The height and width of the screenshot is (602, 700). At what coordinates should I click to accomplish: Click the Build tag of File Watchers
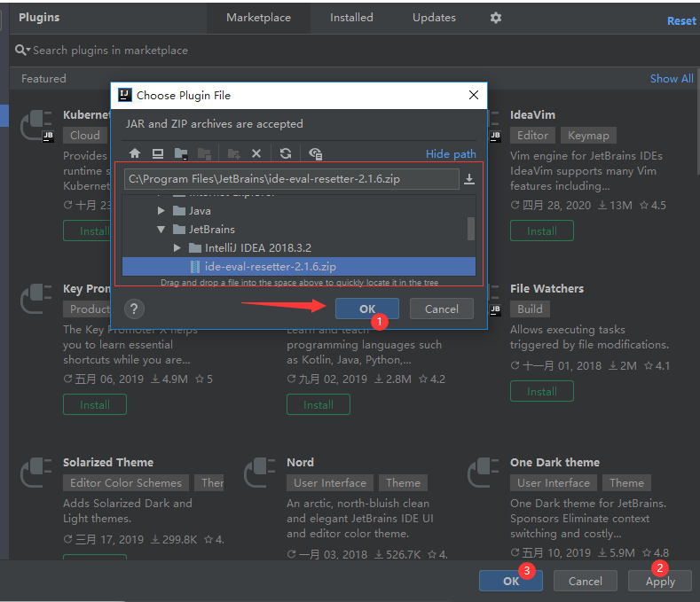tap(530, 309)
